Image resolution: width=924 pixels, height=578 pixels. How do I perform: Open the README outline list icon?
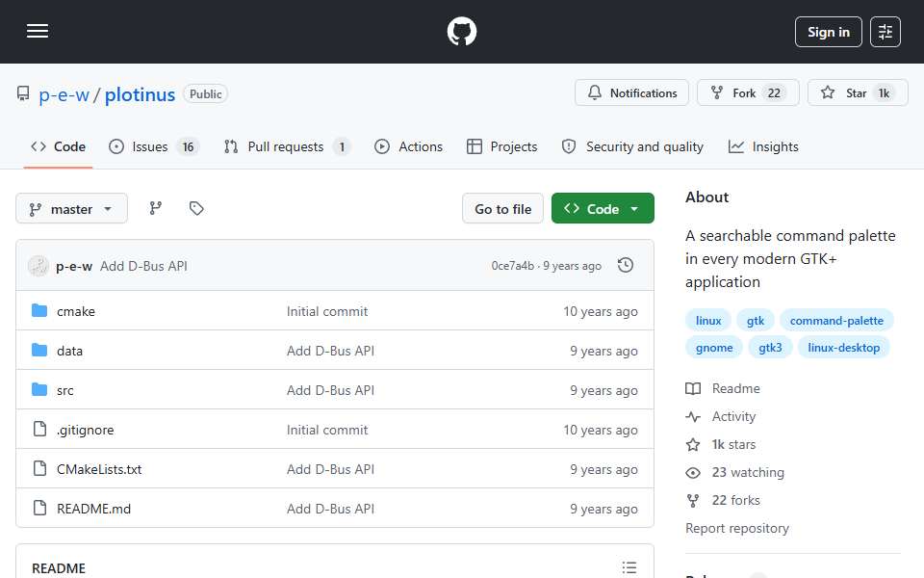coord(629,567)
